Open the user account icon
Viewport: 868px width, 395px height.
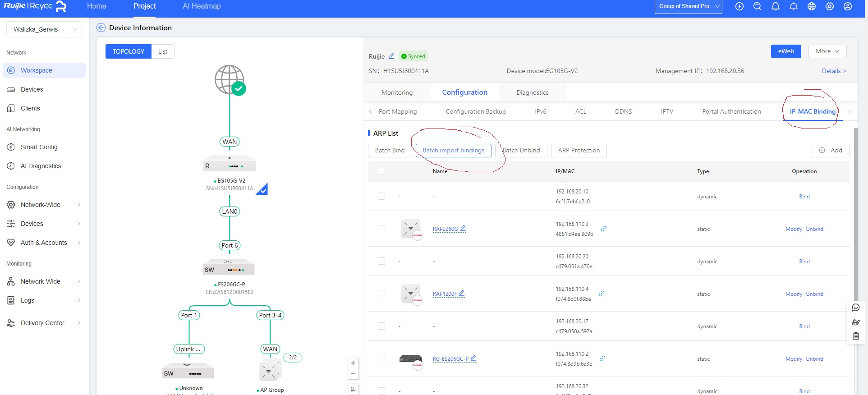848,6
